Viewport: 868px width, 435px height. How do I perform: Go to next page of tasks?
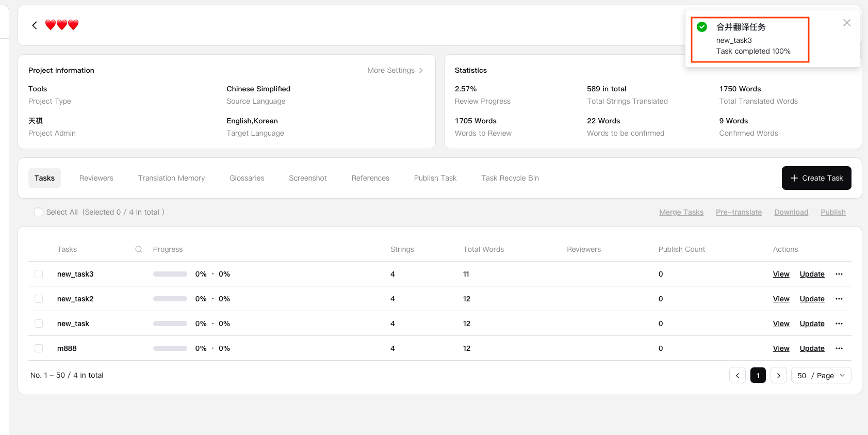point(778,375)
